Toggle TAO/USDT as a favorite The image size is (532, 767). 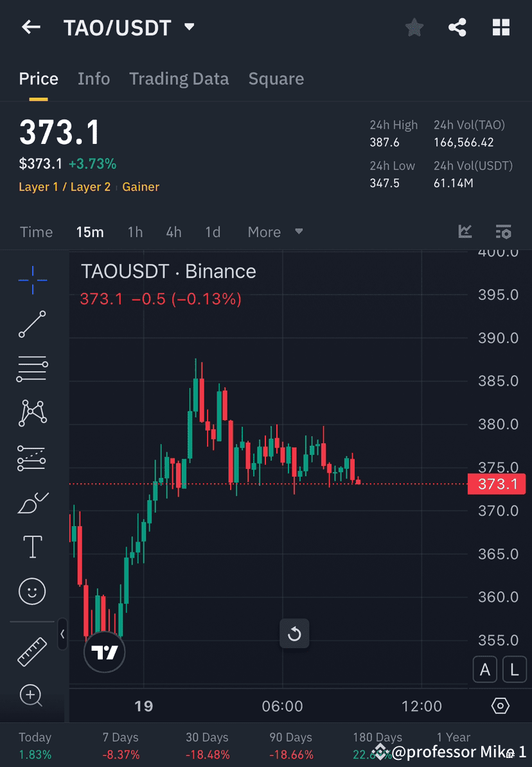tap(414, 27)
